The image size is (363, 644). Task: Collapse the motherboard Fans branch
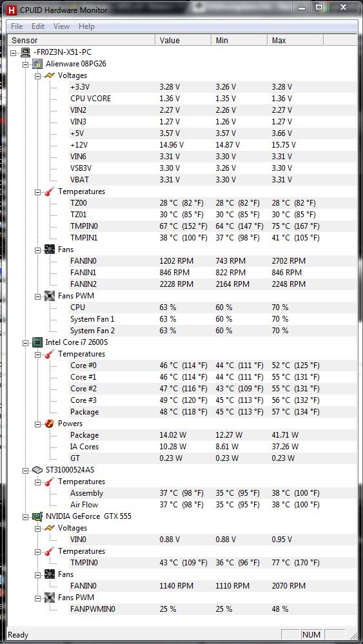pos(37,249)
